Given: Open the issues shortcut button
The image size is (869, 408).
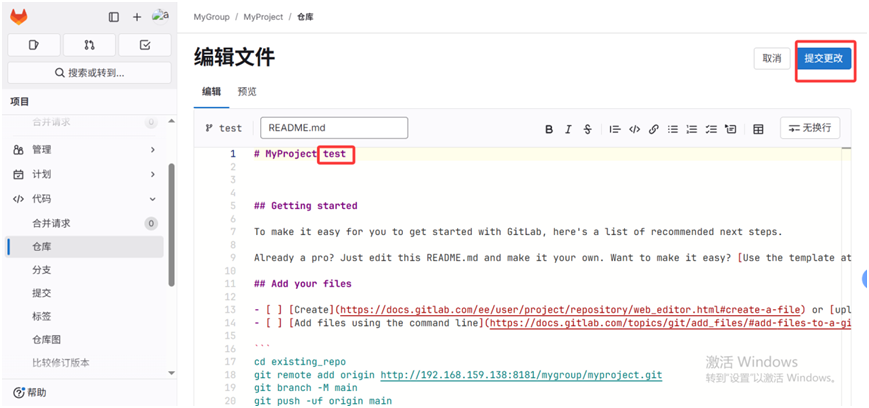Looking at the screenshot, I should [34, 45].
